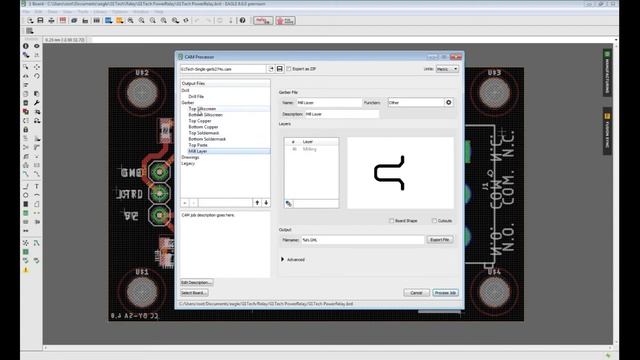Click the Description input field

pos(342,114)
